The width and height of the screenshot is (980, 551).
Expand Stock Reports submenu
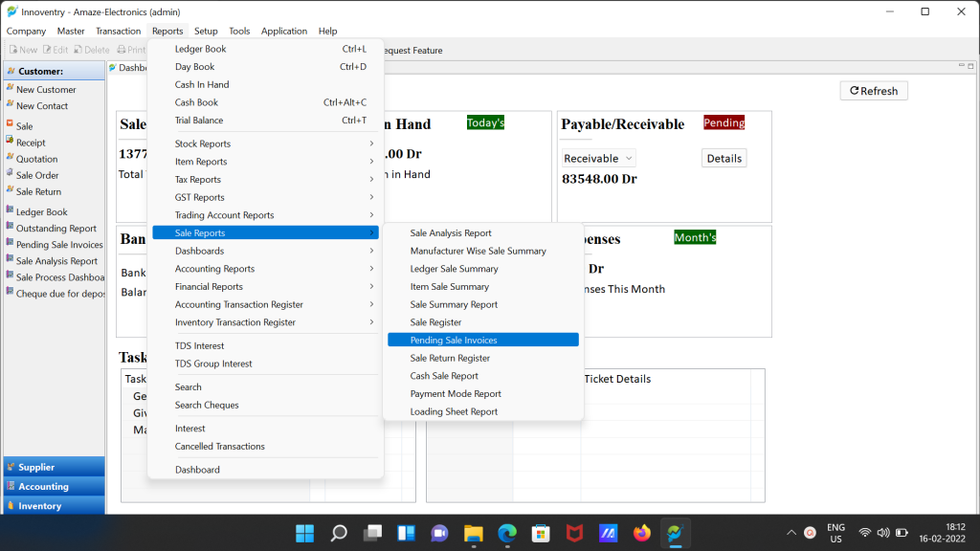266,143
